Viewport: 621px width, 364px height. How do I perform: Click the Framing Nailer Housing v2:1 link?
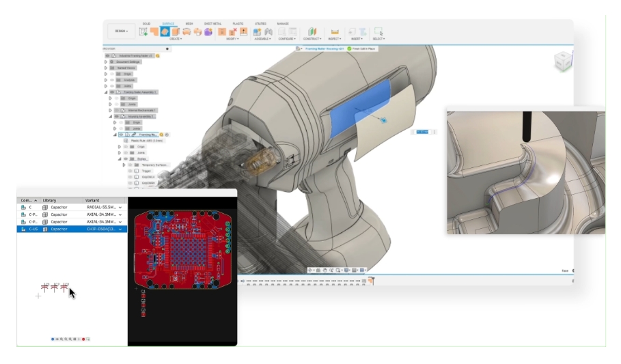(x=325, y=48)
